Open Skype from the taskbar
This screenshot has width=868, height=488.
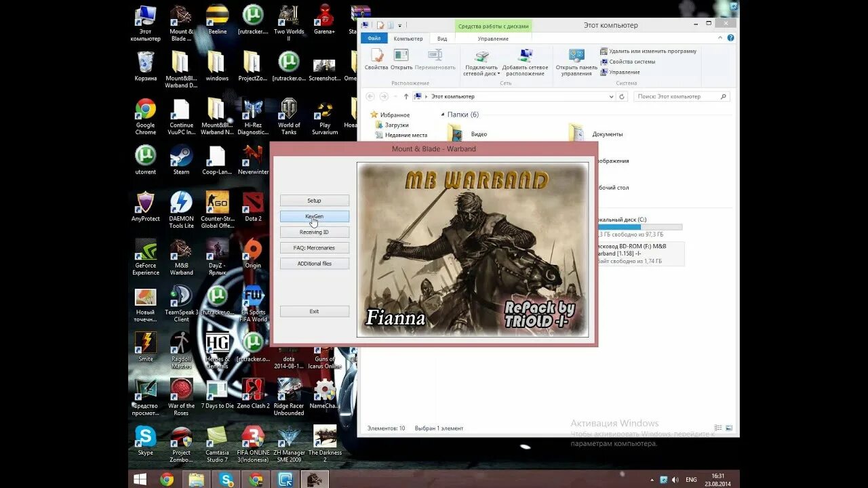point(226,479)
